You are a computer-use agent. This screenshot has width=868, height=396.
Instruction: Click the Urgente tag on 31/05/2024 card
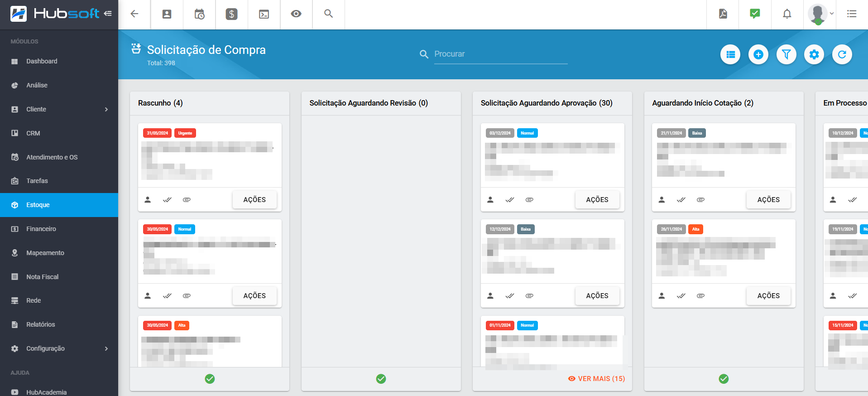point(185,133)
